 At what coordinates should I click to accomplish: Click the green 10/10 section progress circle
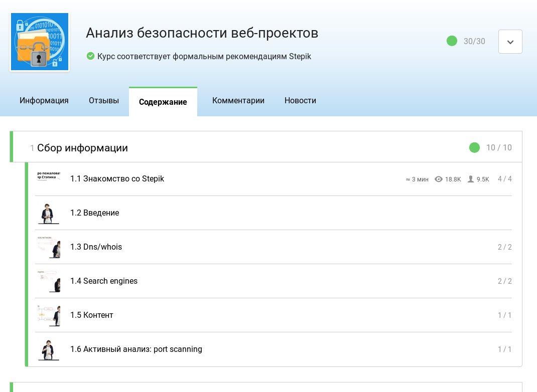coord(475,147)
